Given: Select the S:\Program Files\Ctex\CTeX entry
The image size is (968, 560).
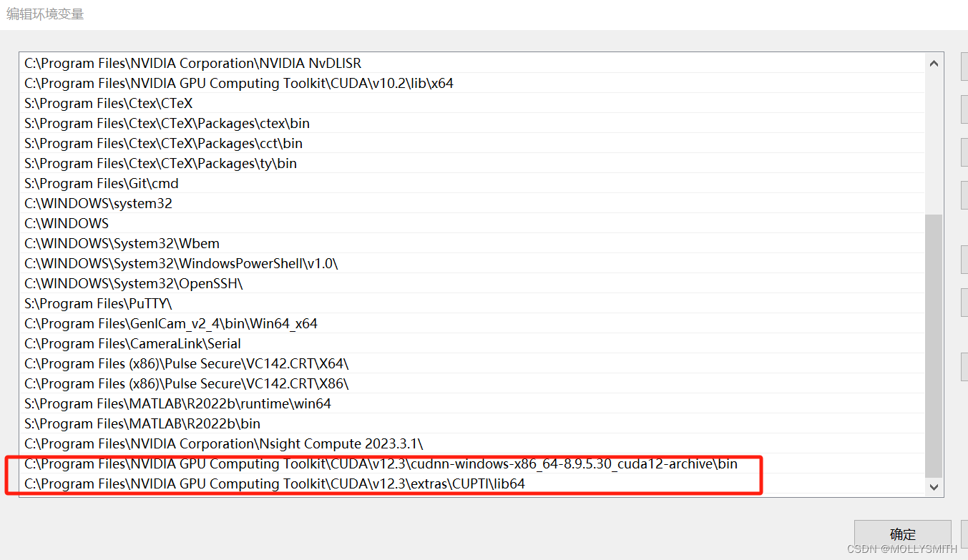Looking at the screenshot, I should (x=472, y=103).
